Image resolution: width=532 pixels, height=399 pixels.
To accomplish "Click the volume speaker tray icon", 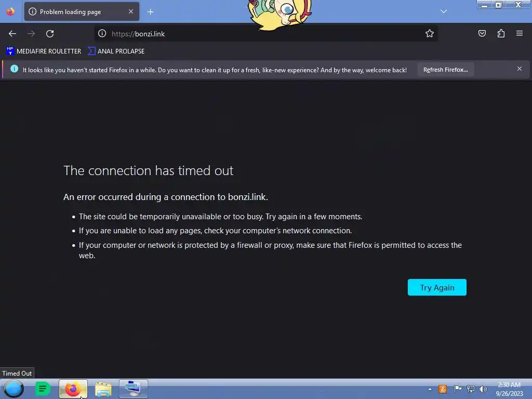I will (483, 389).
